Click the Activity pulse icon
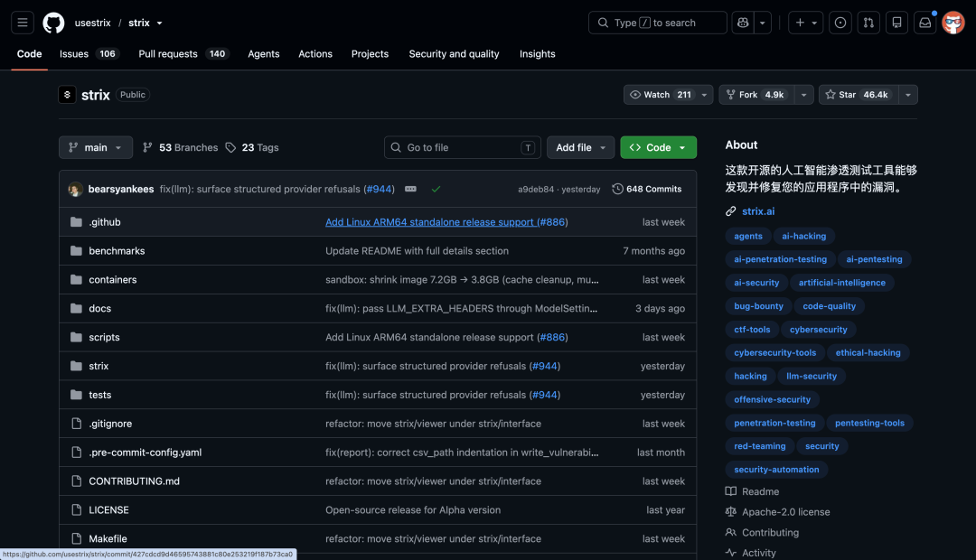Viewport: 976px width, 560px height. 731,553
